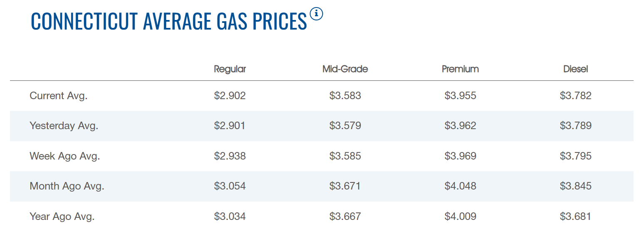The width and height of the screenshot is (644, 237).
Task: Select the Premium column header
Action: 460,69
